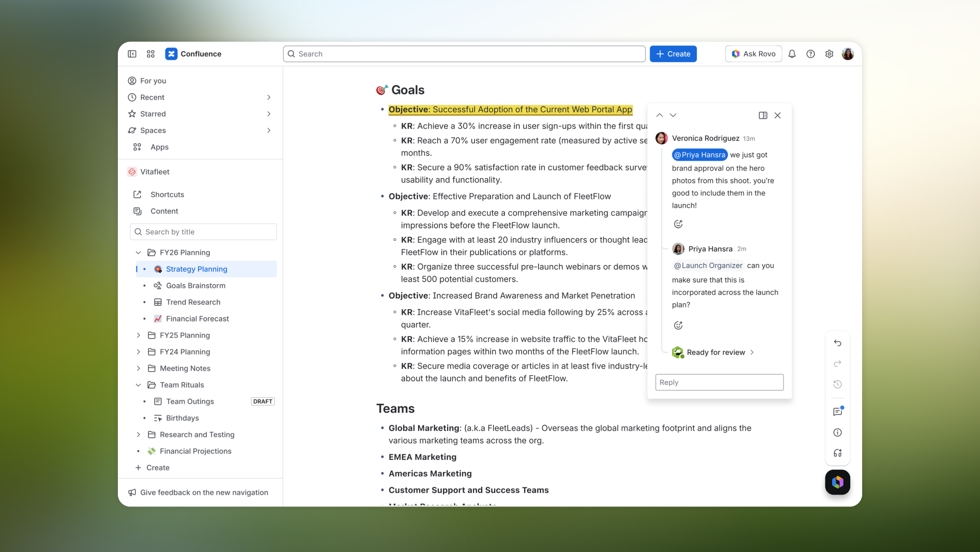Click the @Priya Hansra mention
The height and width of the screenshot is (552, 980).
(x=700, y=155)
